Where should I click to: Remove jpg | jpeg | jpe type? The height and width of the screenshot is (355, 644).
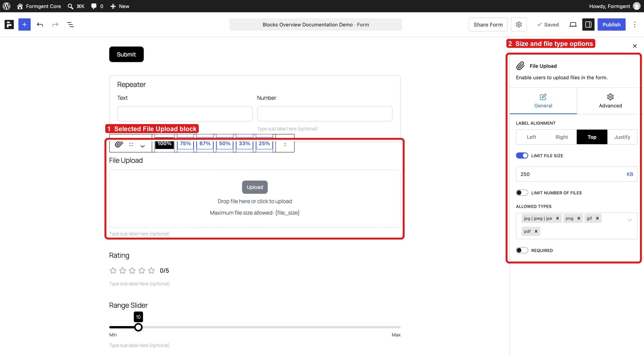click(557, 218)
